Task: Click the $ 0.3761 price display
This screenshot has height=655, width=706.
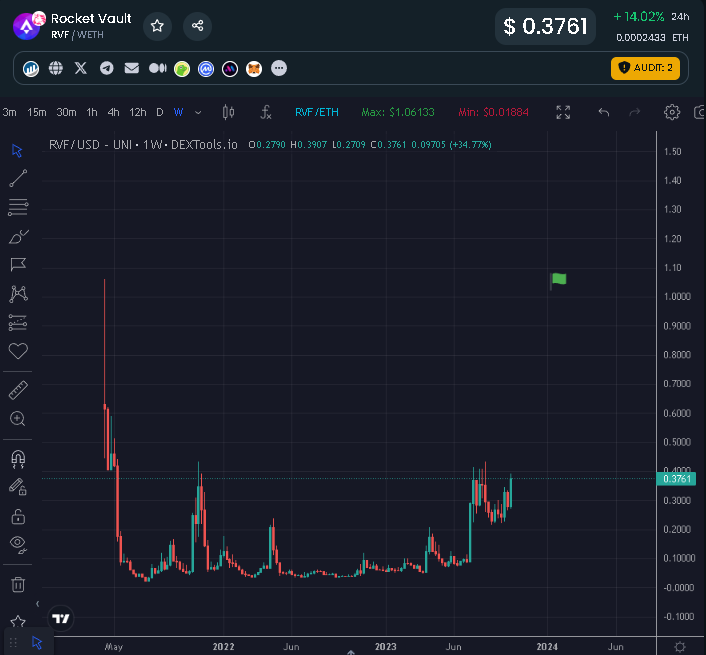Action: (x=545, y=26)
